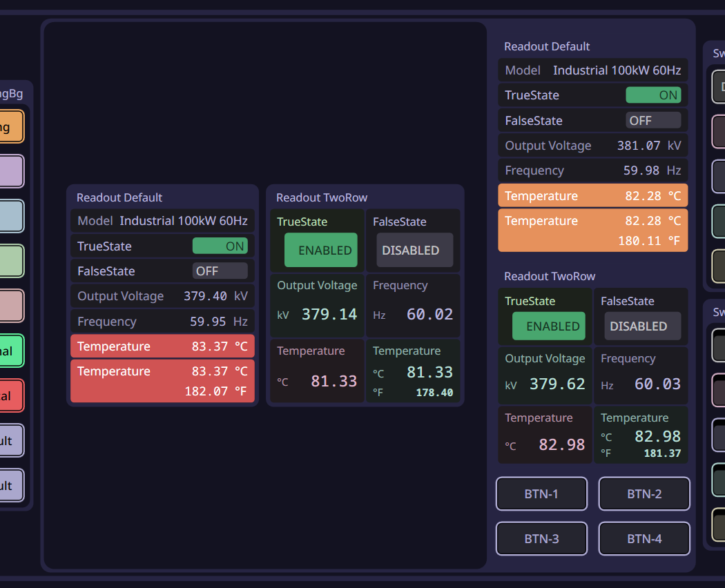
Task: Click the light blue button in left column
Action: [10, 216]
